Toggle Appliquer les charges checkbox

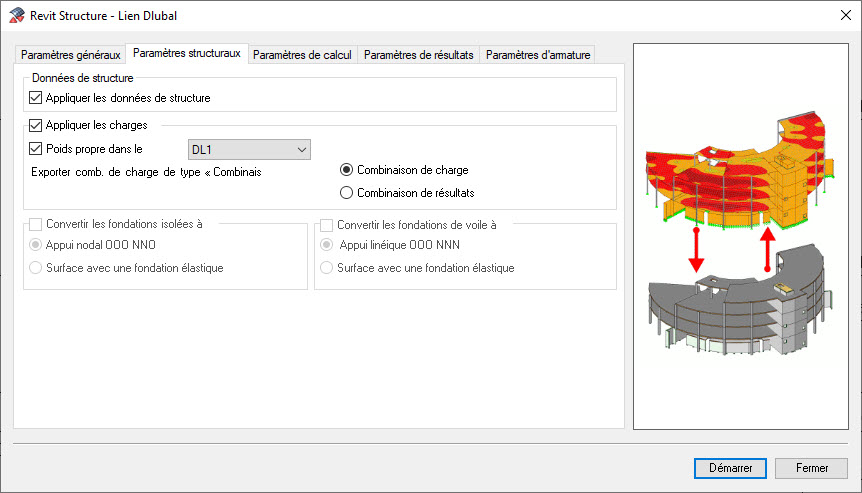[x=36, y=125]
